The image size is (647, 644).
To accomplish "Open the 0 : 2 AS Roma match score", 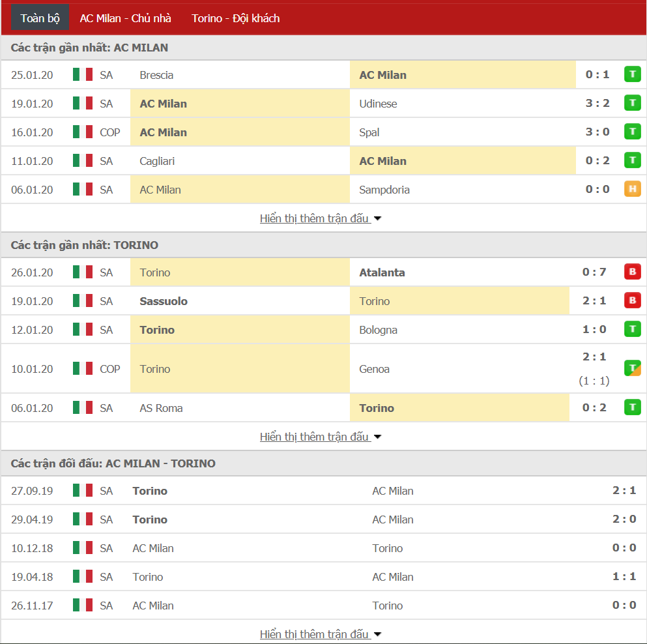I will [x=594, y=407].
